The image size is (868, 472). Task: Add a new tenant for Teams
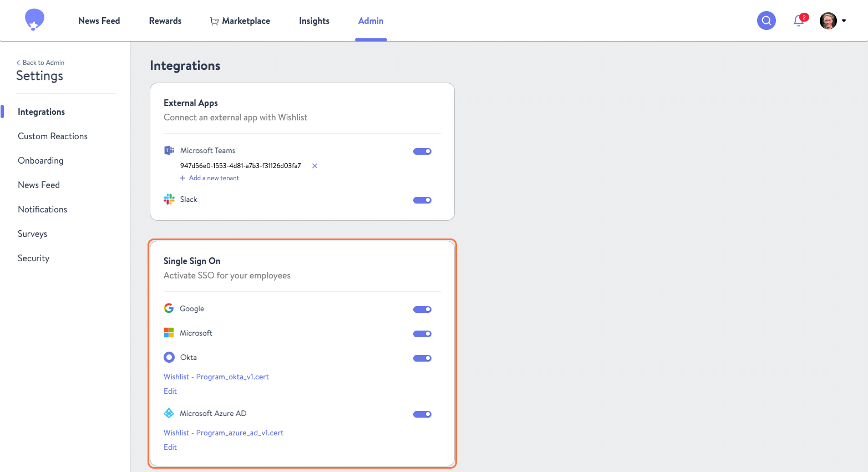click(x=210, y=178)
